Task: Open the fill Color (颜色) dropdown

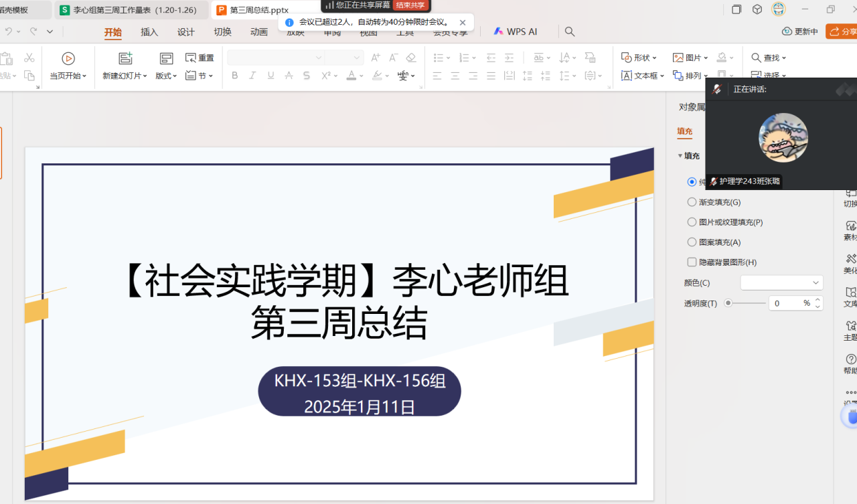Action: (x=781, y=283)
